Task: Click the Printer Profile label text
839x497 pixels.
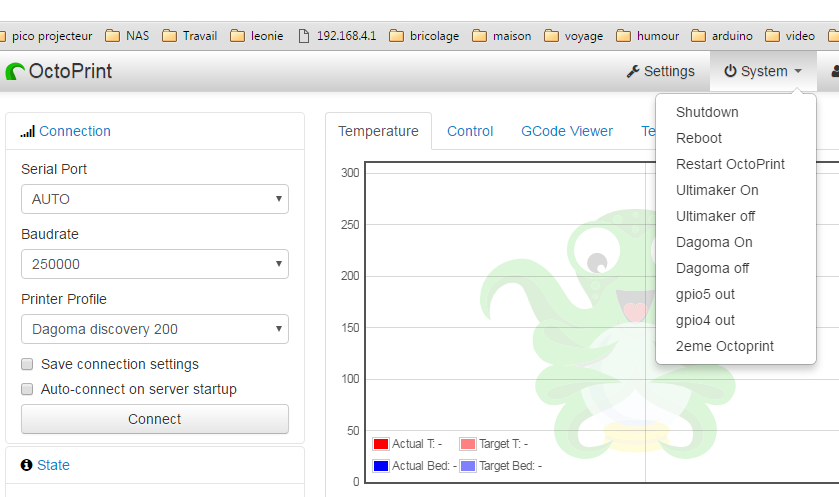Action: click(64, 299)
